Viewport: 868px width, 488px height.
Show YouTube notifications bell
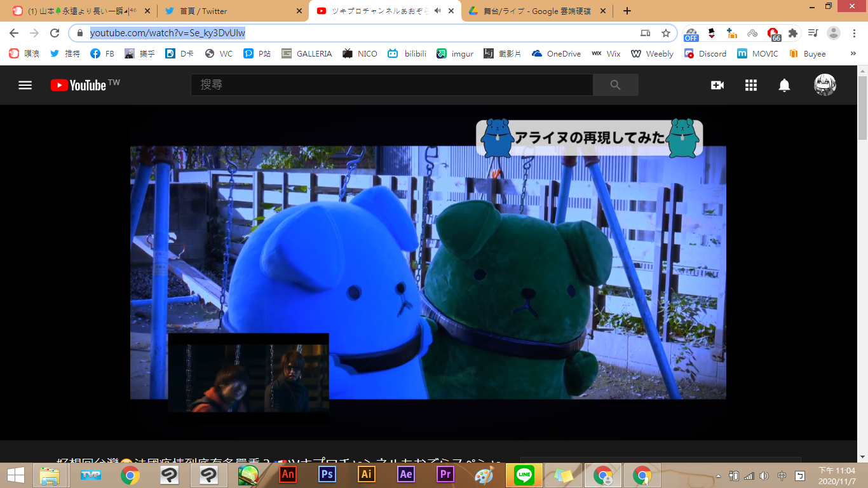point(785,85)
